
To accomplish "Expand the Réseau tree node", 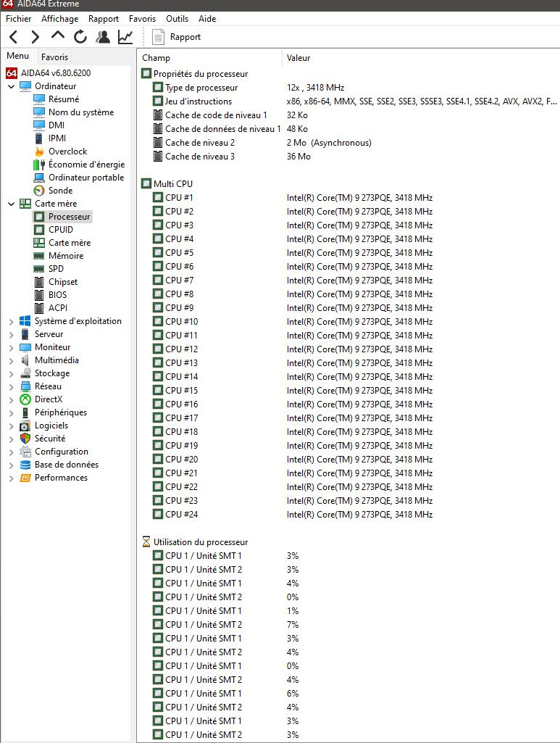I will 12,386.
